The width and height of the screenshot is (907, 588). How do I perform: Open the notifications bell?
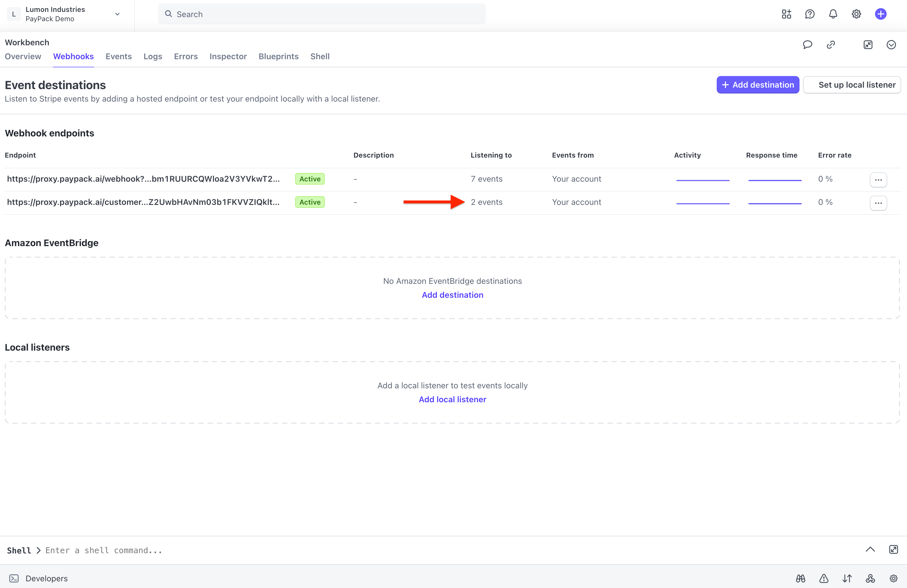click(x=833, y=14)
